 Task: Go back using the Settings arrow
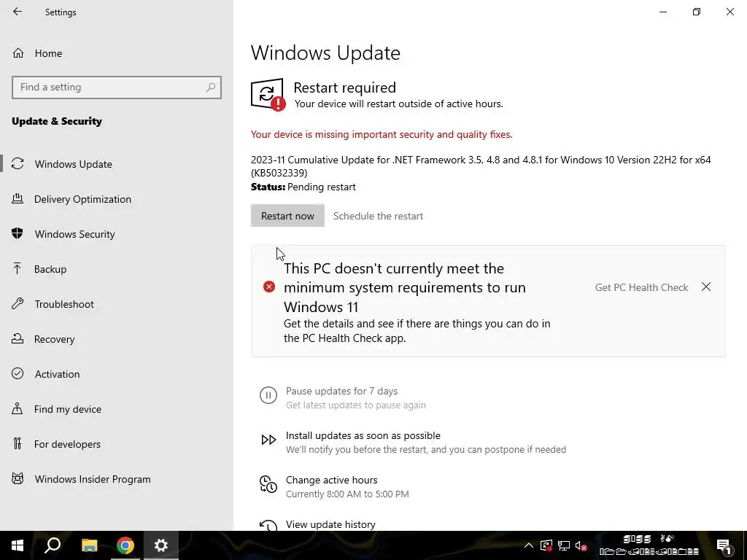tap(18, 12)
